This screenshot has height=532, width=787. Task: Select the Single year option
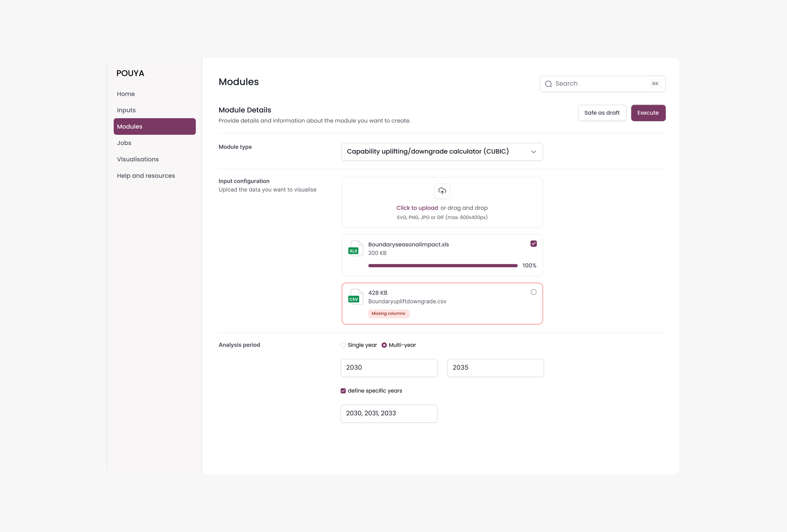pyautogui.click(x=343, y=345)
